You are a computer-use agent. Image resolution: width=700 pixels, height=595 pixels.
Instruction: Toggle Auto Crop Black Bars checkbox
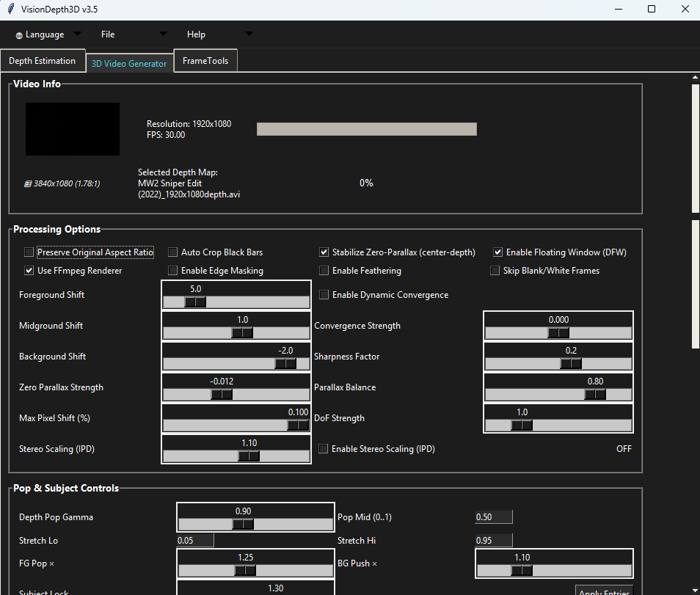172,252
